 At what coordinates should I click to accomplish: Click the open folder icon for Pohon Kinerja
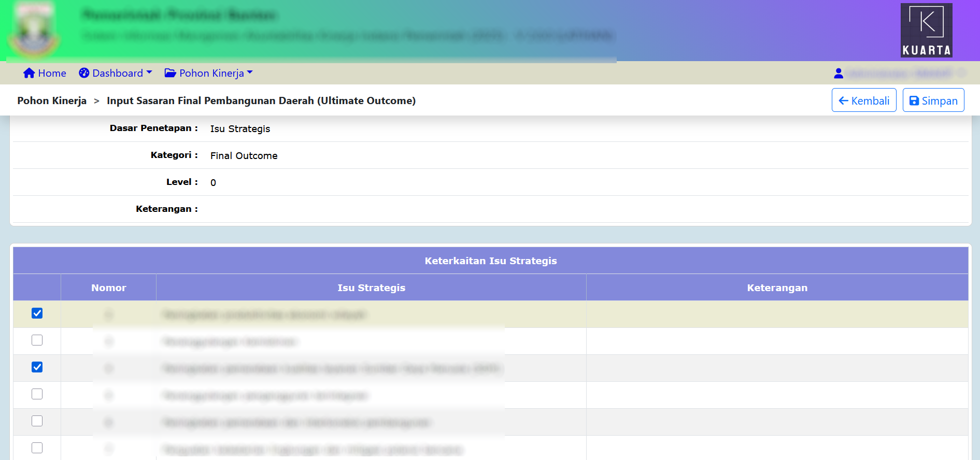170,73
